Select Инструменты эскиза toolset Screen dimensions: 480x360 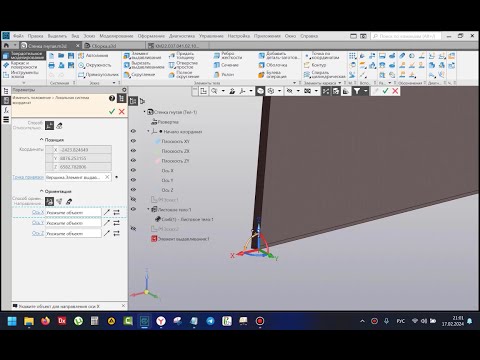point(23,74)
